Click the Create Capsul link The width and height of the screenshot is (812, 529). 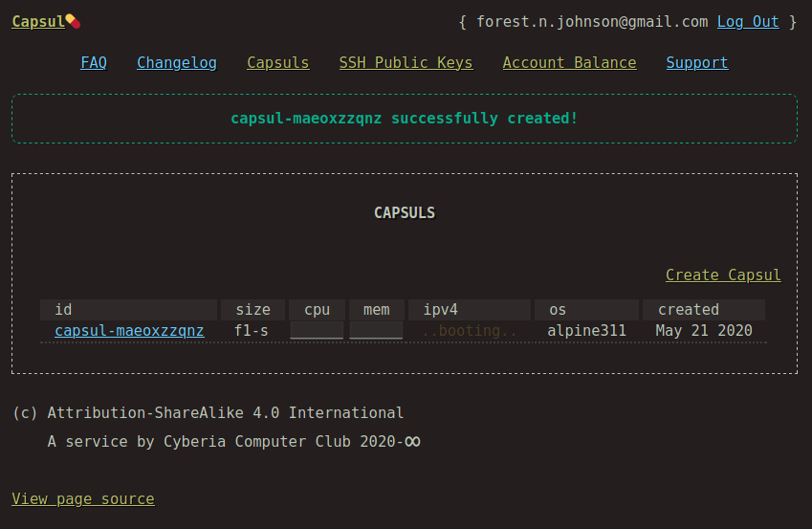click(723, 276)
